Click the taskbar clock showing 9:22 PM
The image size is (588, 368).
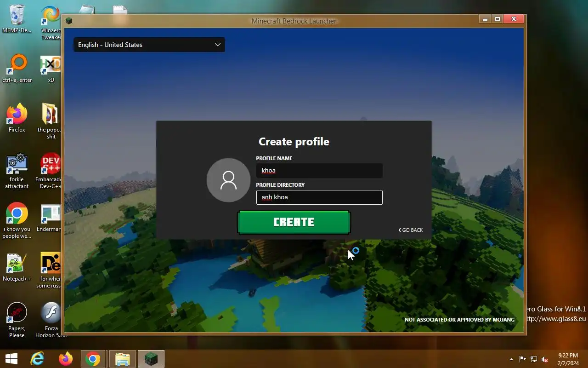[x=568, y=359]
